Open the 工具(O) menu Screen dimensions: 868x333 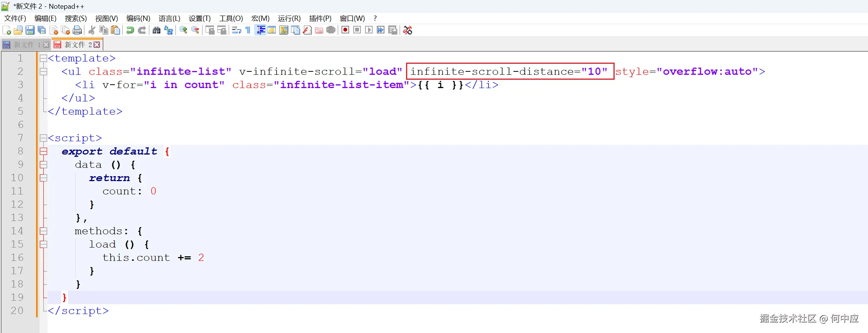pyautogui.click(x=231, y=19)
